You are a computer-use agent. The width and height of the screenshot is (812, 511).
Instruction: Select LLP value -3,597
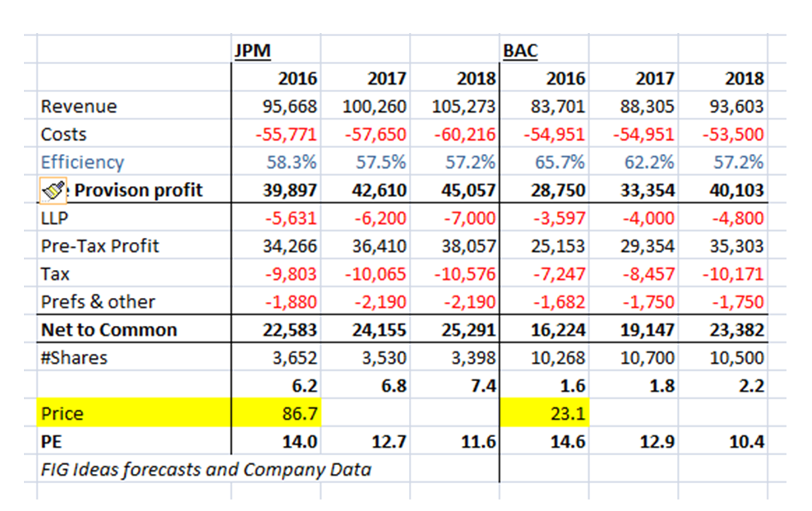click(x=559, y=218)
